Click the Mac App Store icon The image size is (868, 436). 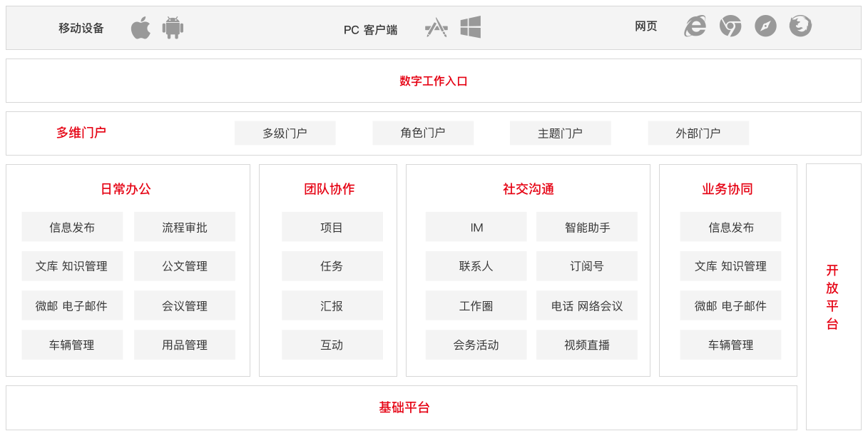(436, 28)
